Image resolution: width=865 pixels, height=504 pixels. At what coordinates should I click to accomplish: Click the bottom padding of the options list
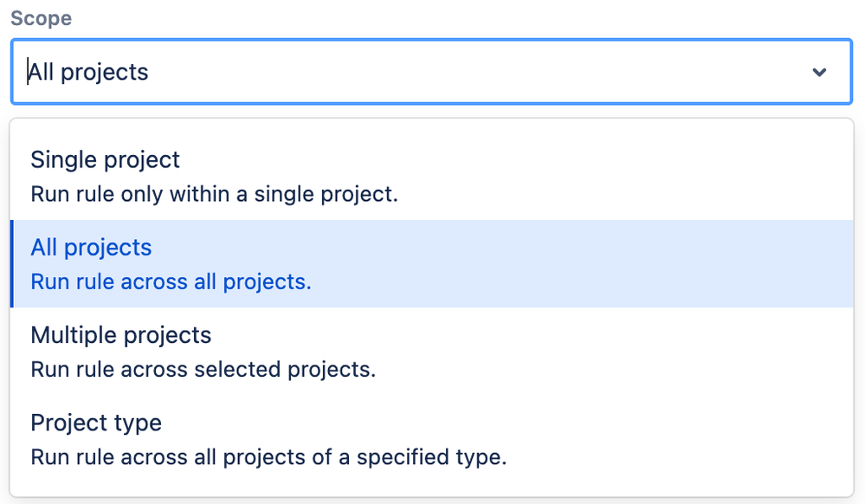(431, 485)
